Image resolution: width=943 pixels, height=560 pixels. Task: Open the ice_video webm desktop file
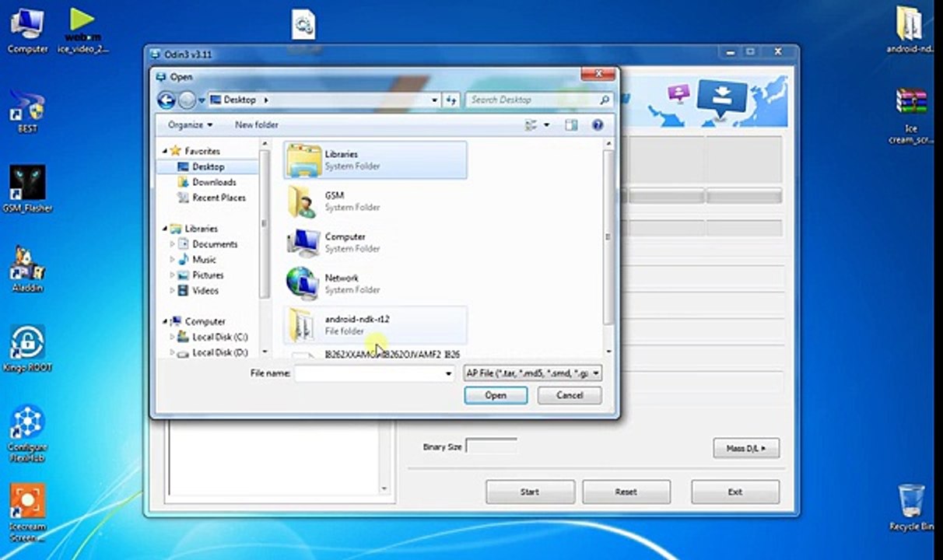coord(82,30)
